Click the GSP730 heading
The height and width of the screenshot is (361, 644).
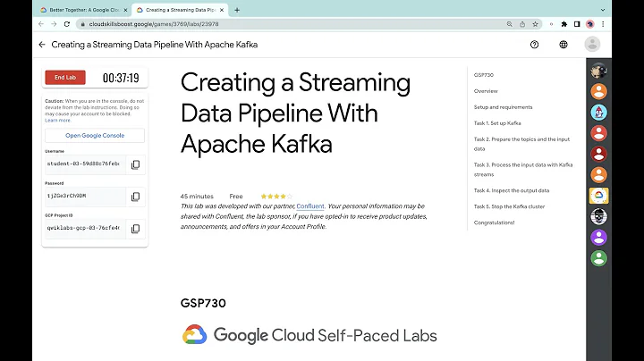coord(203,303)
